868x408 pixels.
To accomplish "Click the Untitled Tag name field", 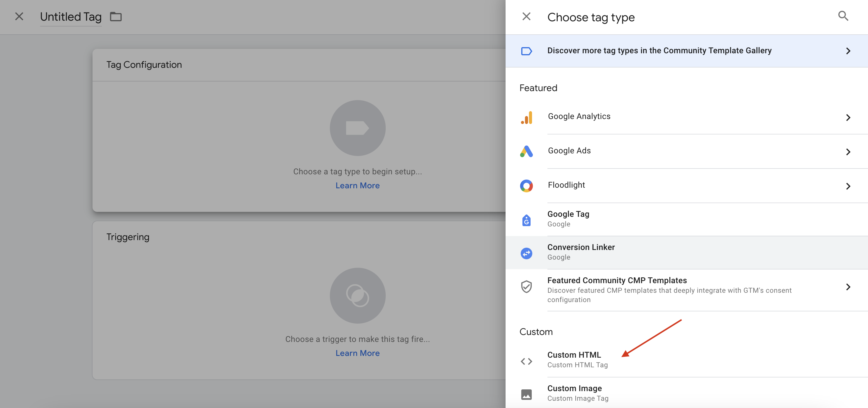I will click(x=71, y=17).
